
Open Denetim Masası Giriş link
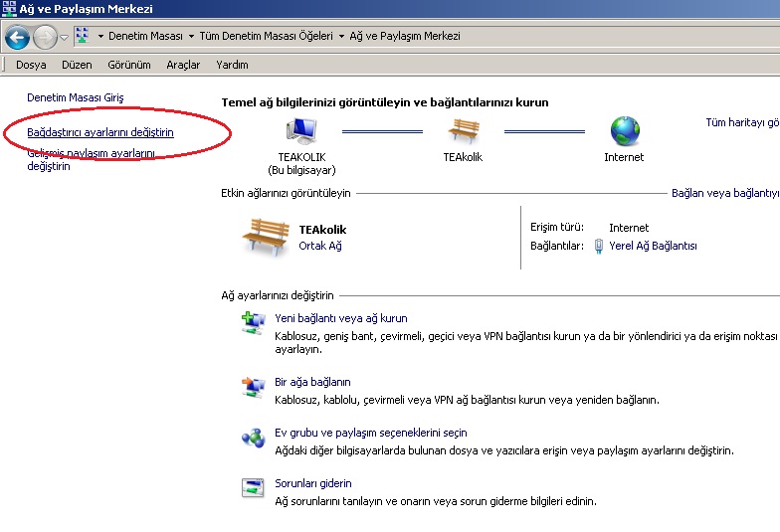coord(76,97)
